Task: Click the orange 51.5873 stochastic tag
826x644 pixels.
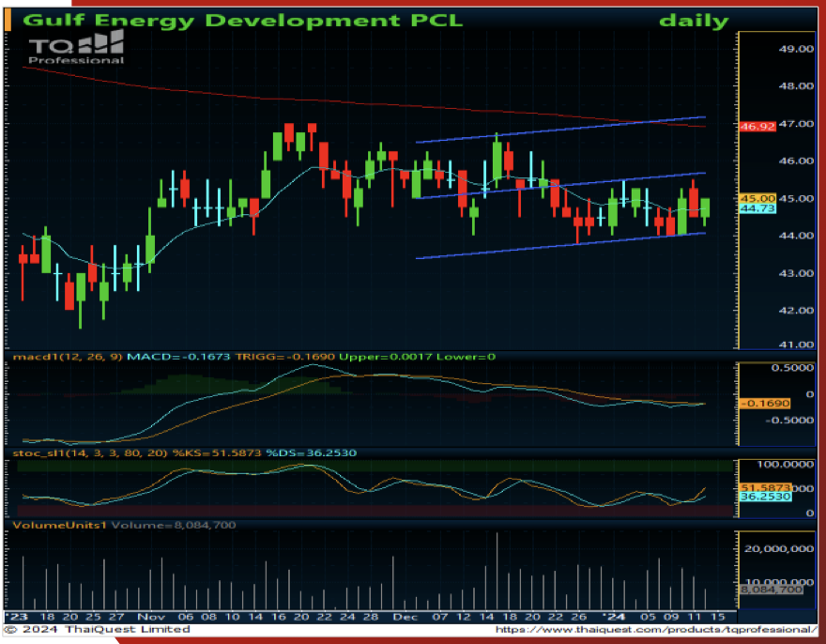Action: 765,488
